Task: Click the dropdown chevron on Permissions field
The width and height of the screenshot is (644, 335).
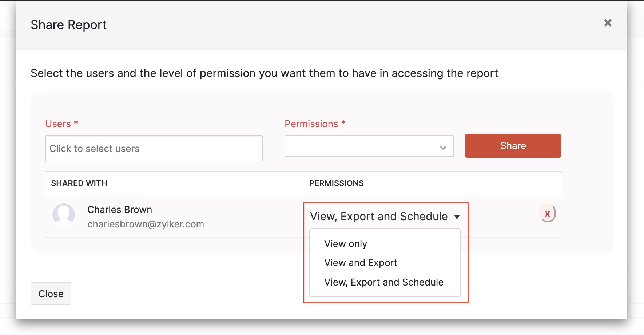Action: [443, 147]
